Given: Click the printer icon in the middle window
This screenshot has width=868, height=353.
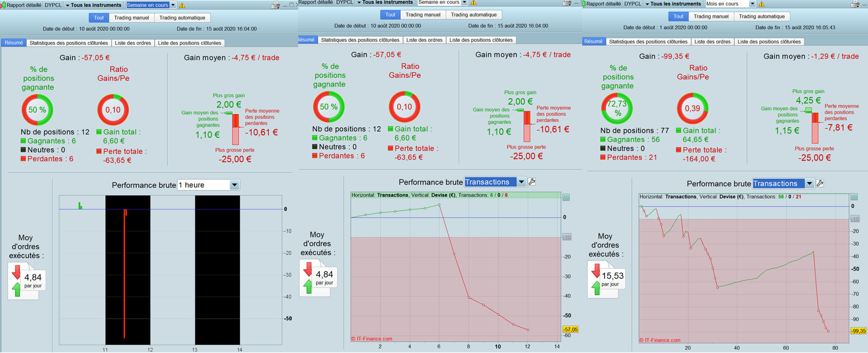Looking at the screenshot, I should (x=567, y=3).
